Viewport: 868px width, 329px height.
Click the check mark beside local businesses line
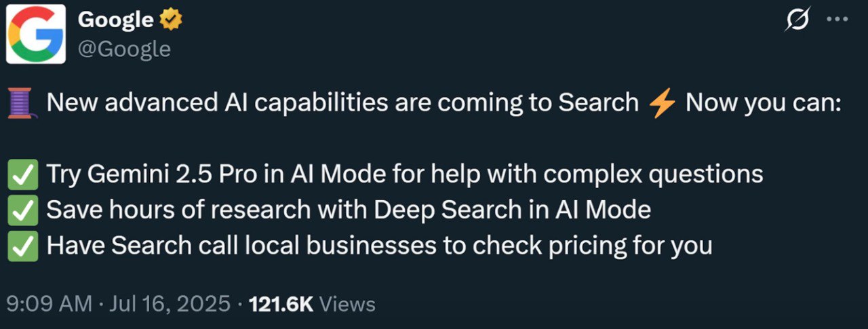pyautogui.click(x=22, y=246)
